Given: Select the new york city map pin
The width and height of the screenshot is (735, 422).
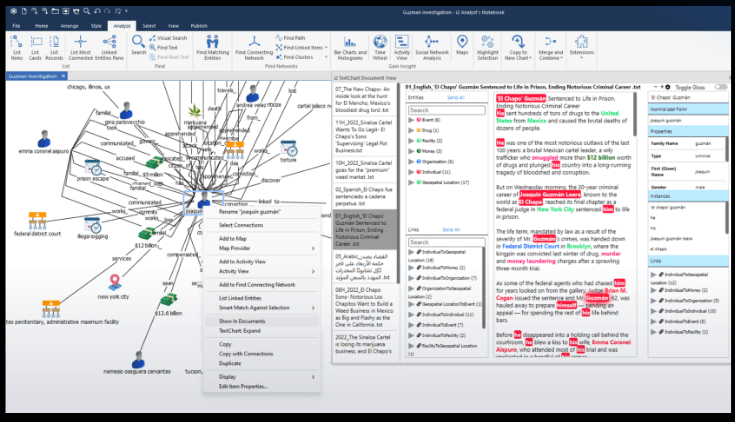Looking at the screenshot, I should point(115,282).
